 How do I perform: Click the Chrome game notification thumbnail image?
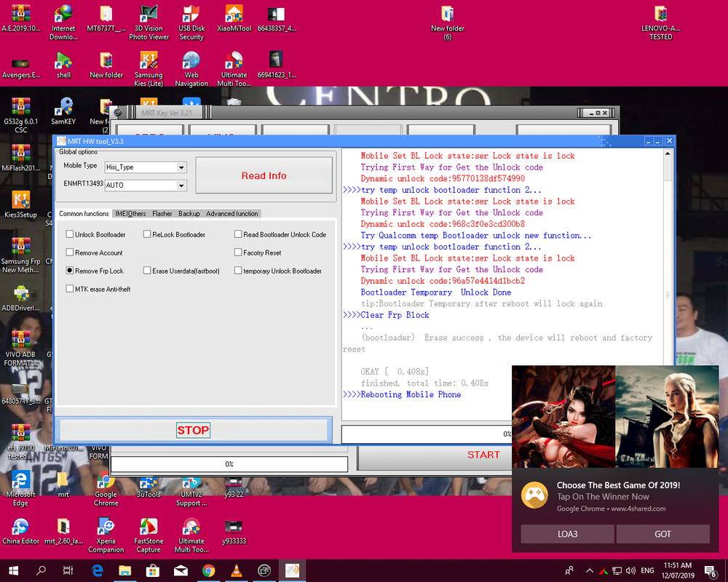615,416
